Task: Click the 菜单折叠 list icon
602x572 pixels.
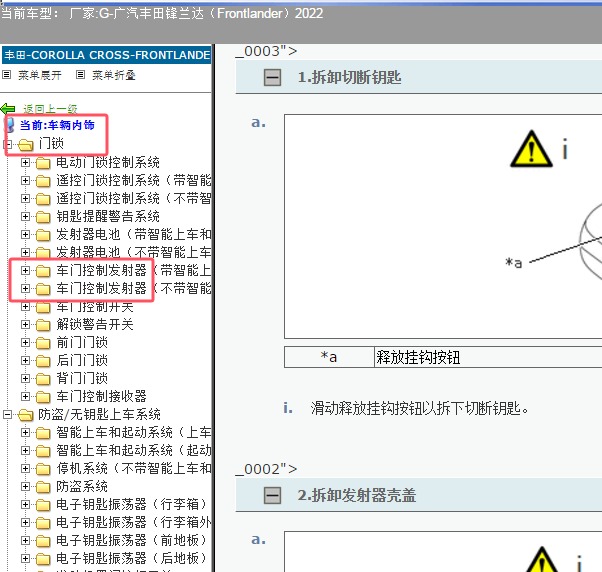Action: point(80,74)
